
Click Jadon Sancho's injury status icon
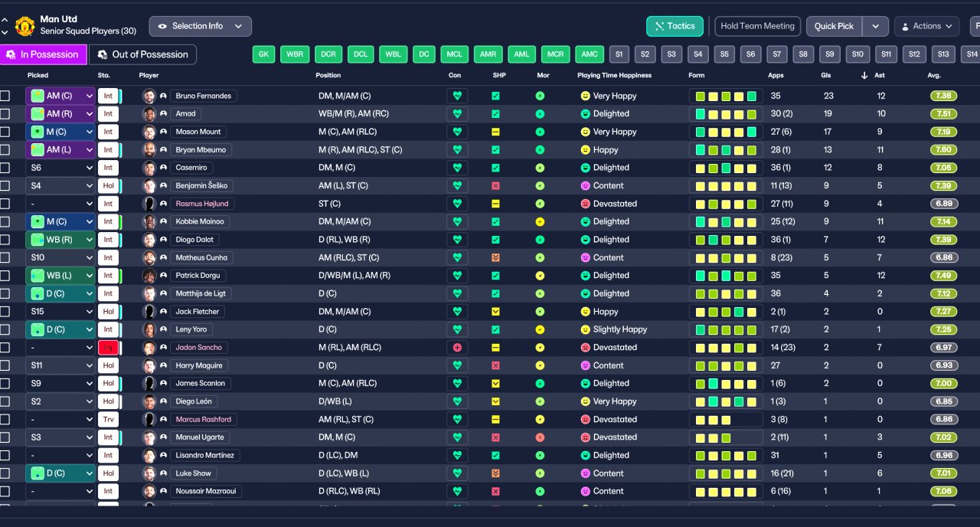pos(108,347)
